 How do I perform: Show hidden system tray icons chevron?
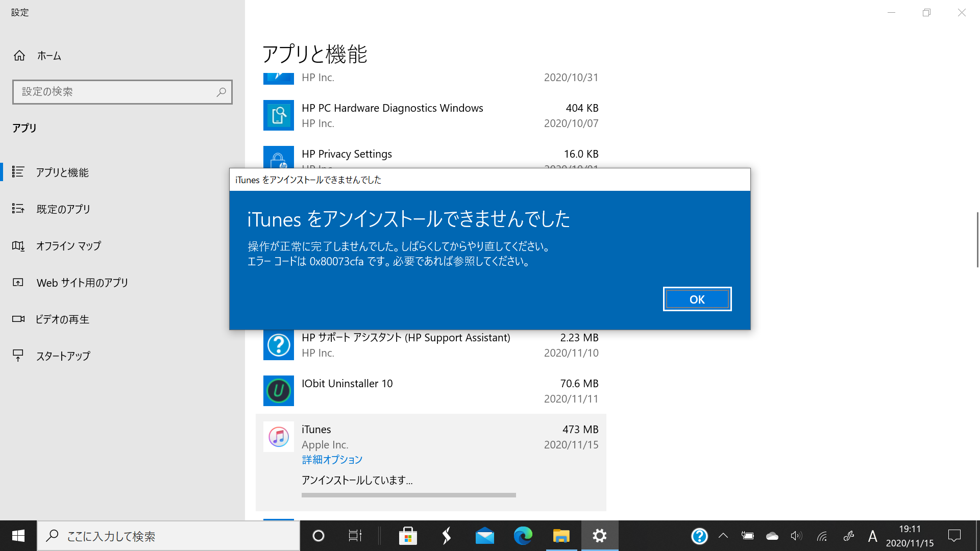click(x=723, y=536)
